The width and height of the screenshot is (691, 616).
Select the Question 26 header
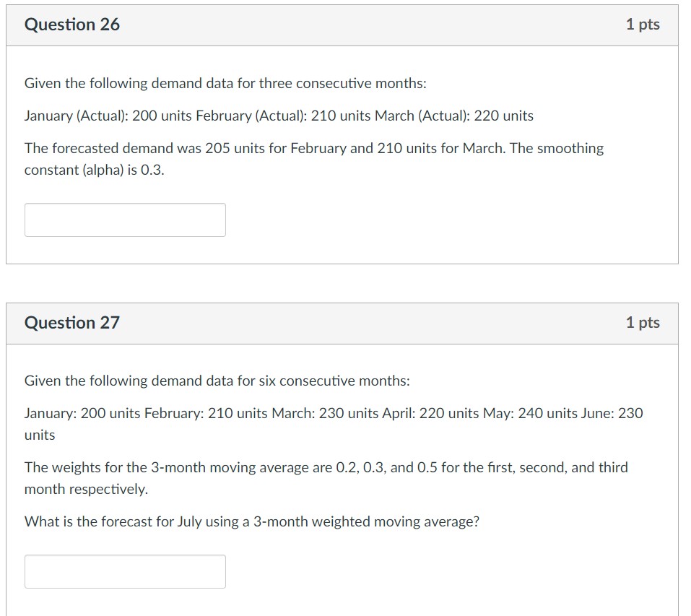(71, 24)
